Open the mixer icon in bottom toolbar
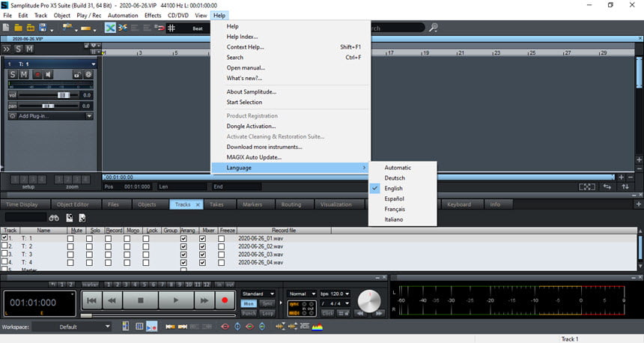This screenshot has width=644, height=343. pyautogui.click(x=126, y=327)
